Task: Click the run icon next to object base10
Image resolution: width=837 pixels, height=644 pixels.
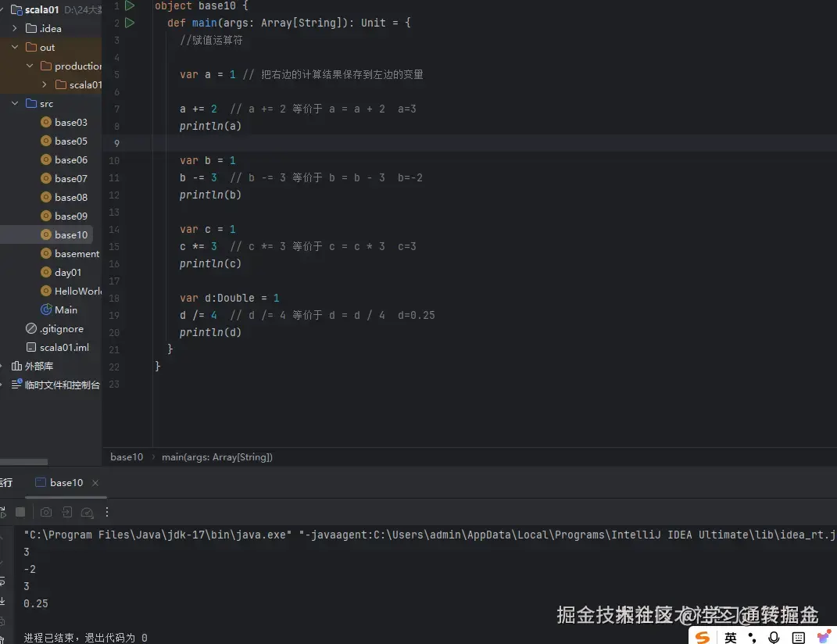Action: [x=130, y=5]
